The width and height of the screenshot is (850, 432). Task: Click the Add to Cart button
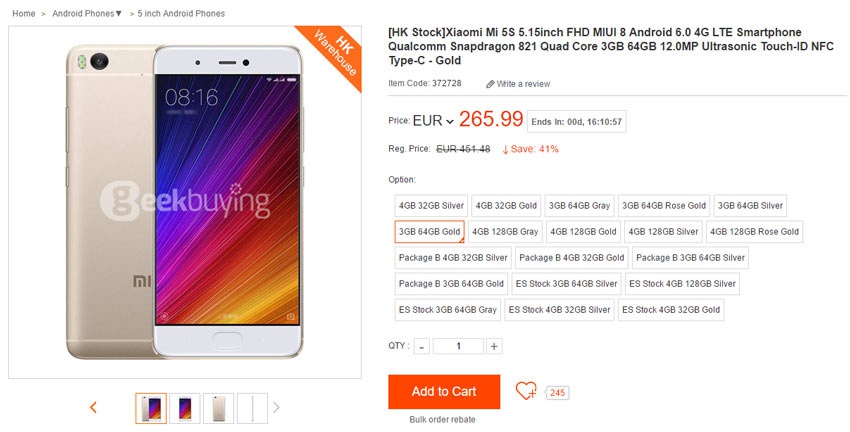pyautogui.click(x=444, y=391)
